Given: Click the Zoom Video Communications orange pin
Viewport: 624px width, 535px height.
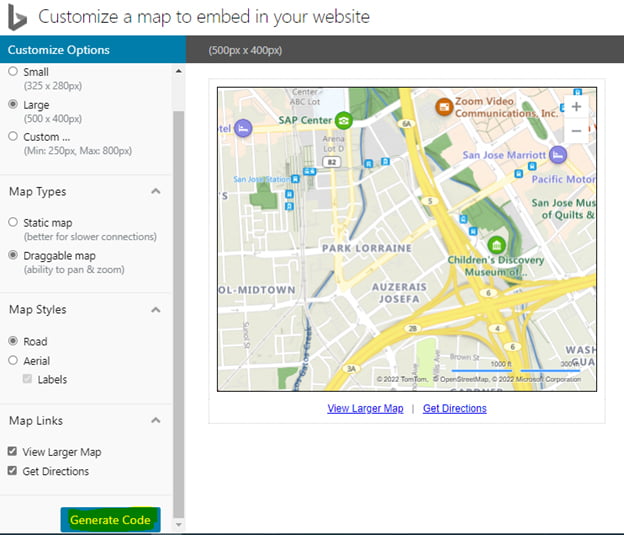Looking at the screenshot, I should (x=444, y=107).
